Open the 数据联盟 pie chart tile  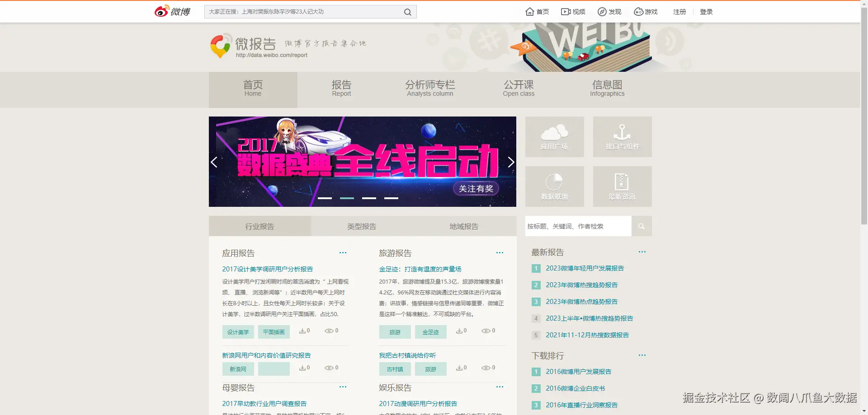[x=555, y=187]
